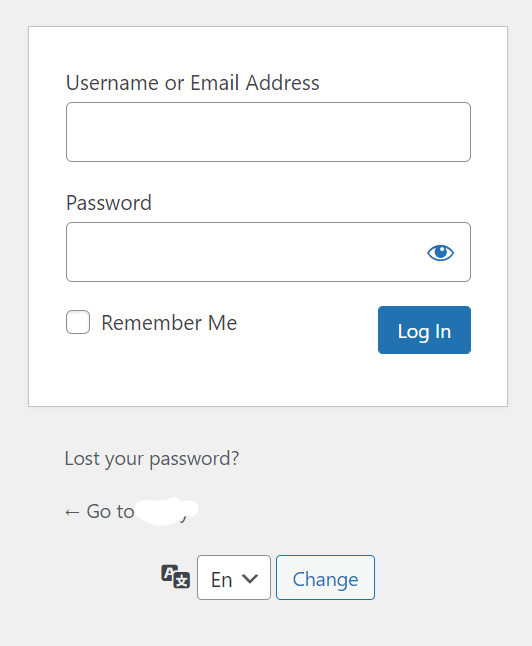532x646 pixels.
Task: Focus the Username or Email Address field
Action: click(268, 132)
